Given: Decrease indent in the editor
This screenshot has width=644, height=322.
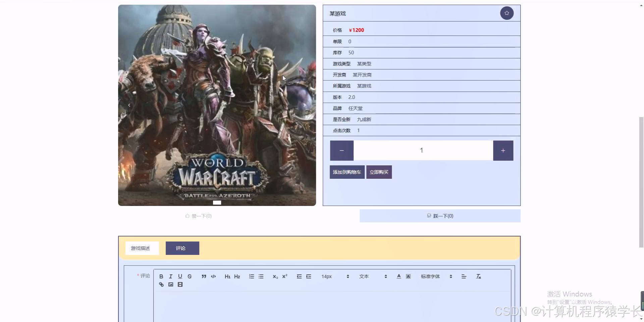Looking at the screenshot, I should pyautogui.click(x=299, y=276).
